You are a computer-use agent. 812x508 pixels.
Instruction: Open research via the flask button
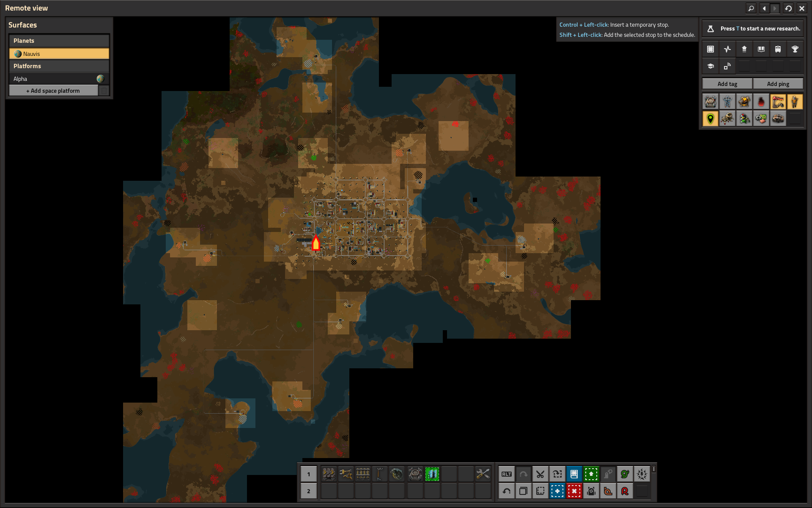pyautogui.click(x=711, y=29)
